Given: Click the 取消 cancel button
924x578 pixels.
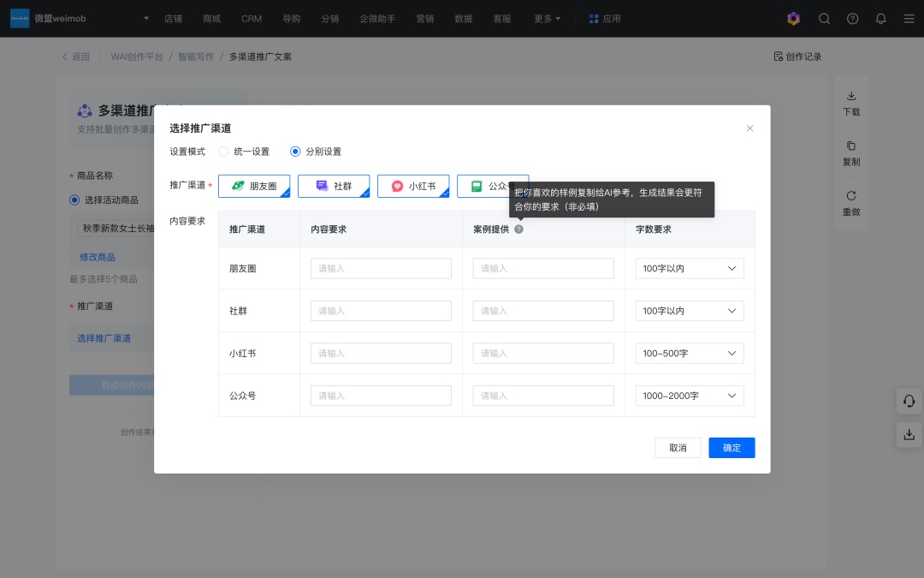Looking at the screenshot, I should click(678, 448).
